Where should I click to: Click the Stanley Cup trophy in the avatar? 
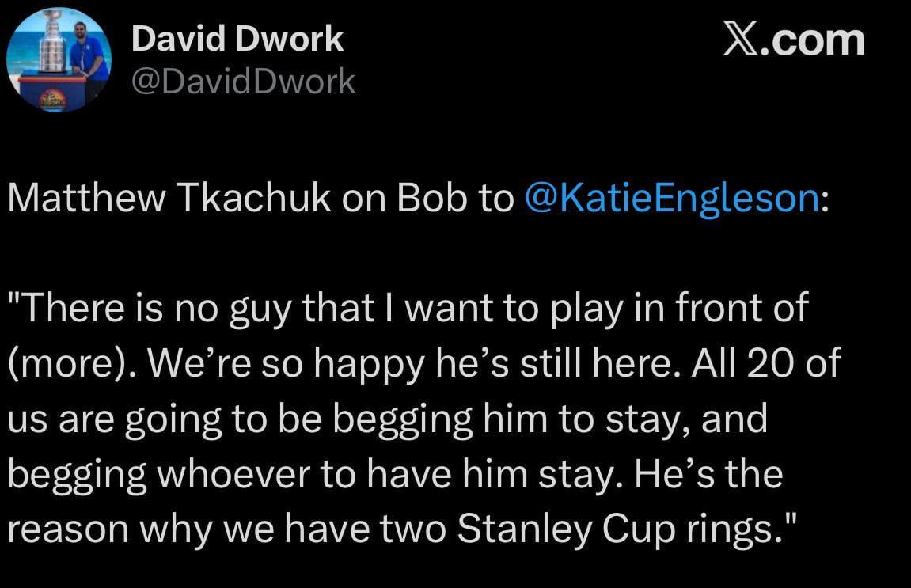[x=51, y=47]
